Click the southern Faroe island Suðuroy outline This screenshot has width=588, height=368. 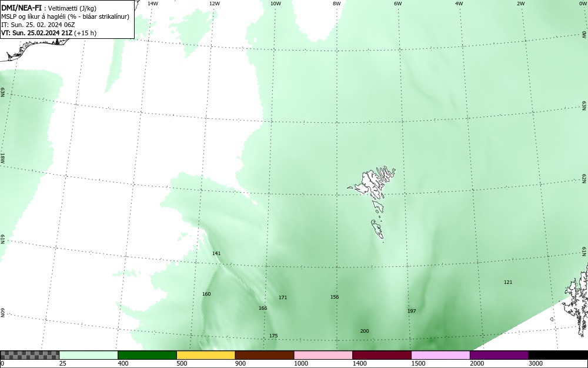pyautogui.click(x=377, y=229)
